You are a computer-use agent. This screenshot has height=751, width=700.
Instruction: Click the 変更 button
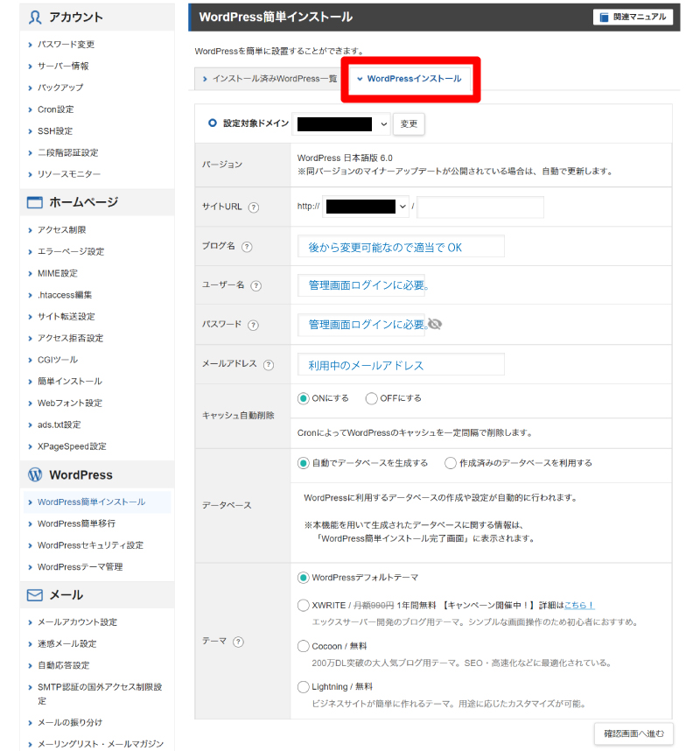coord(409,124)
